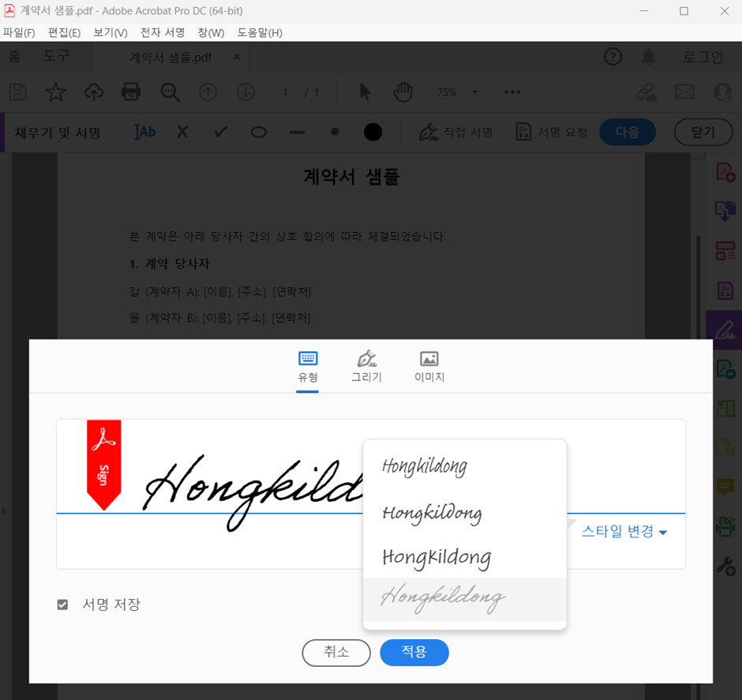Select the checkmark tool
Screen dimensions: 742x700
(x=220, y=132)
